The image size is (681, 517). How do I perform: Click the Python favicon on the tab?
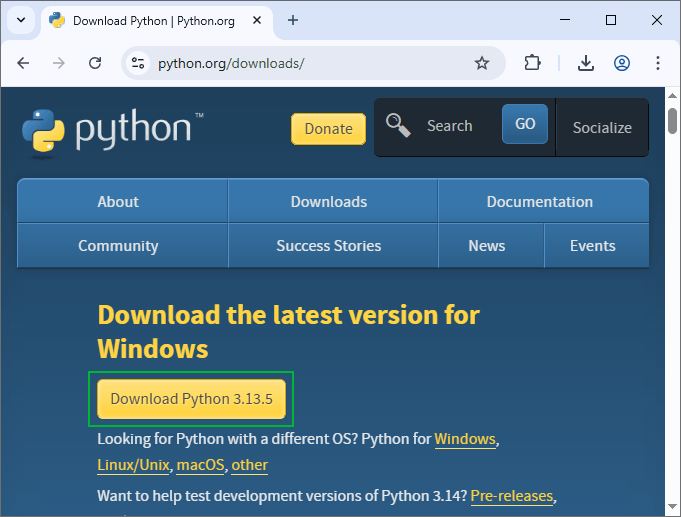(x=56, y=20)
